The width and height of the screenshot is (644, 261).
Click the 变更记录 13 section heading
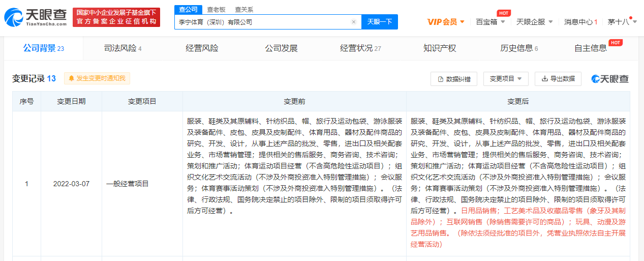point(34,78)
